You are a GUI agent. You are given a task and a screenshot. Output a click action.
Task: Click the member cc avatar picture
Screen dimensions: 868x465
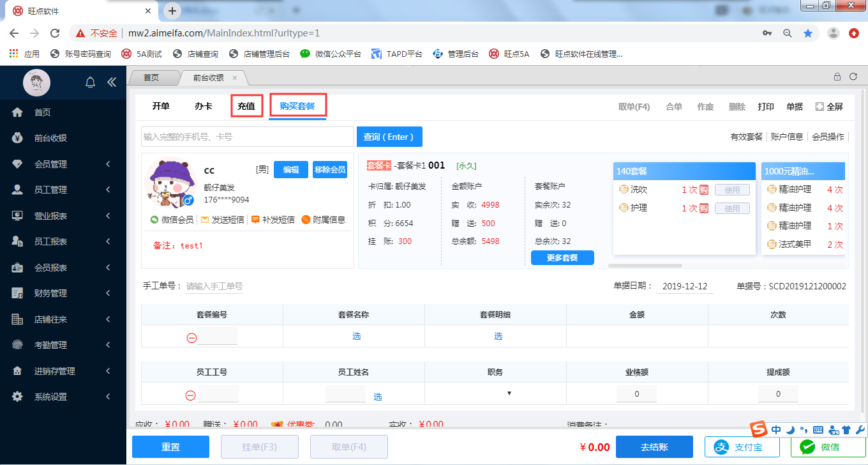(169, 182)
